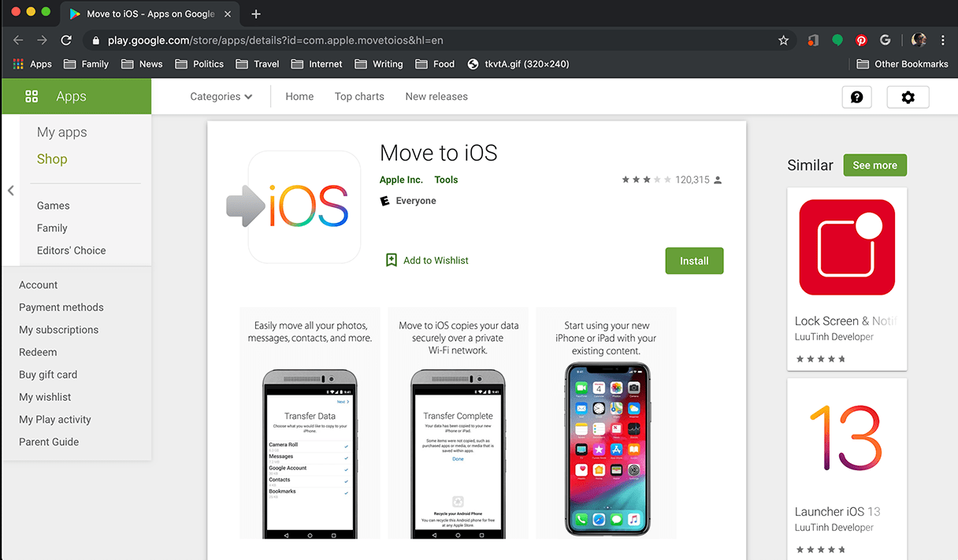Open the Parent Guide link

(49, 443)
